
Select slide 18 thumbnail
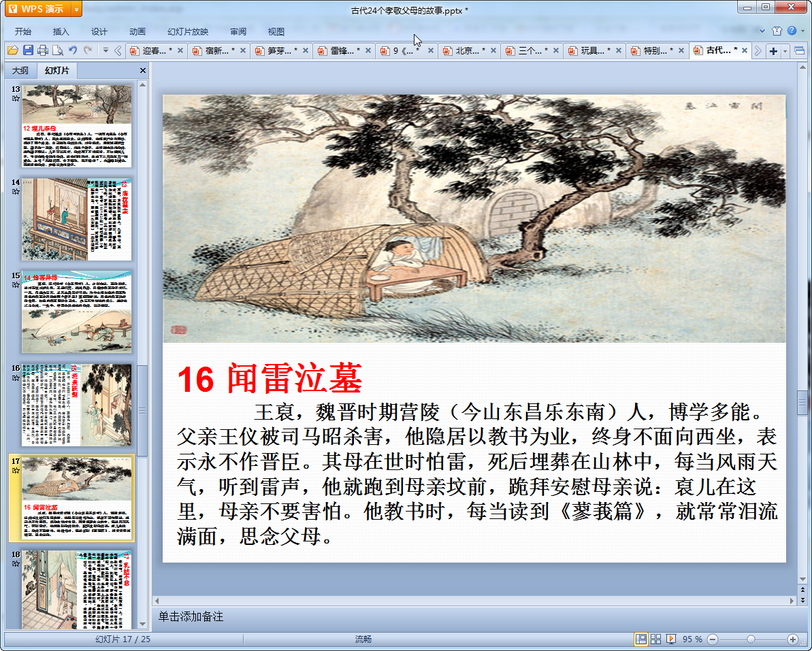click(x=77, y=590)
